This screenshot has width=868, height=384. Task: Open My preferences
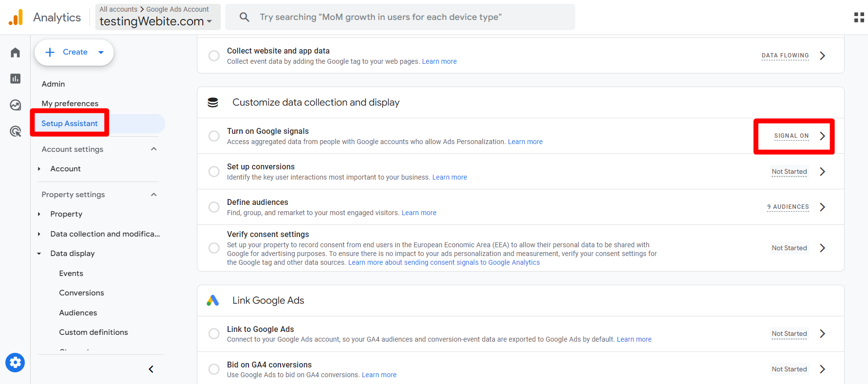pyautogui.click(x=70, y=103)
